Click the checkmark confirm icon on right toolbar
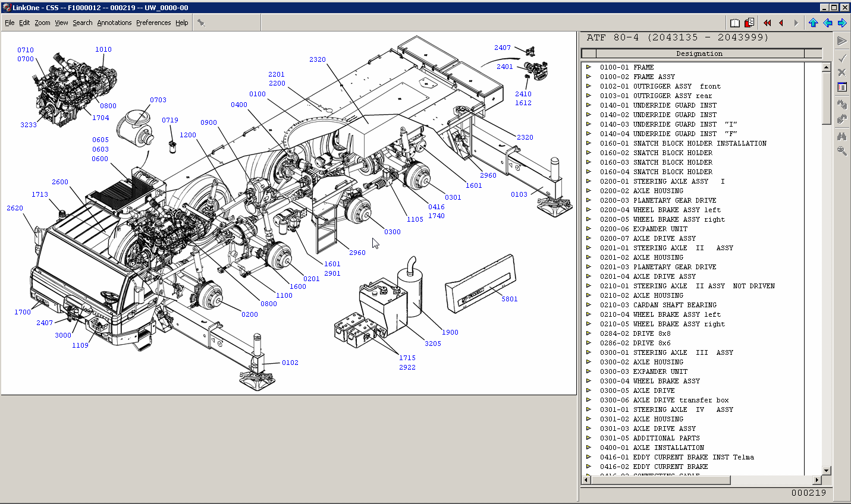This screenshot has height=504, width=851. pyautogui.click(x=841, y=58)
